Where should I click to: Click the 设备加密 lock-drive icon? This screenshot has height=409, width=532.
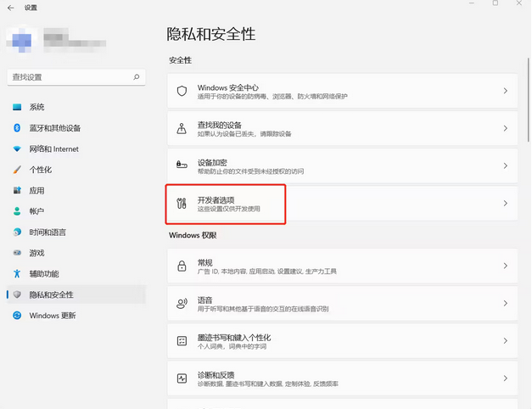click(182, 165)
